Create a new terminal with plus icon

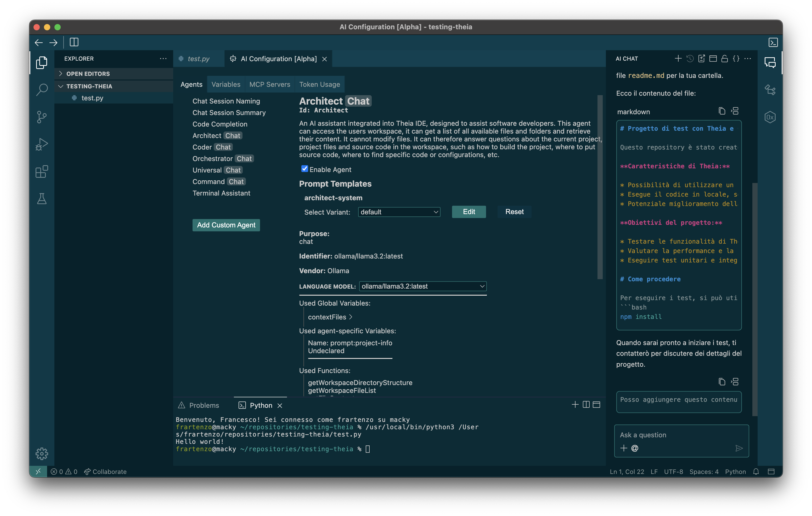click(x=575, y=405)
